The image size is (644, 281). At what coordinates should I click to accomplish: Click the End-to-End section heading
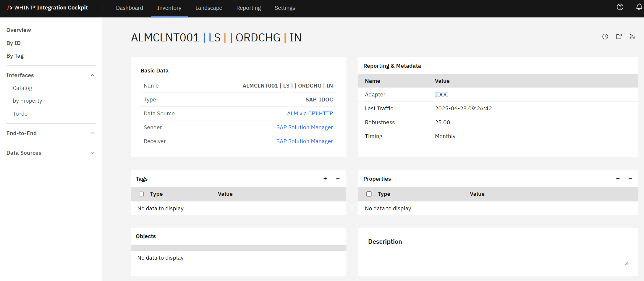click(x=22, y=133)
